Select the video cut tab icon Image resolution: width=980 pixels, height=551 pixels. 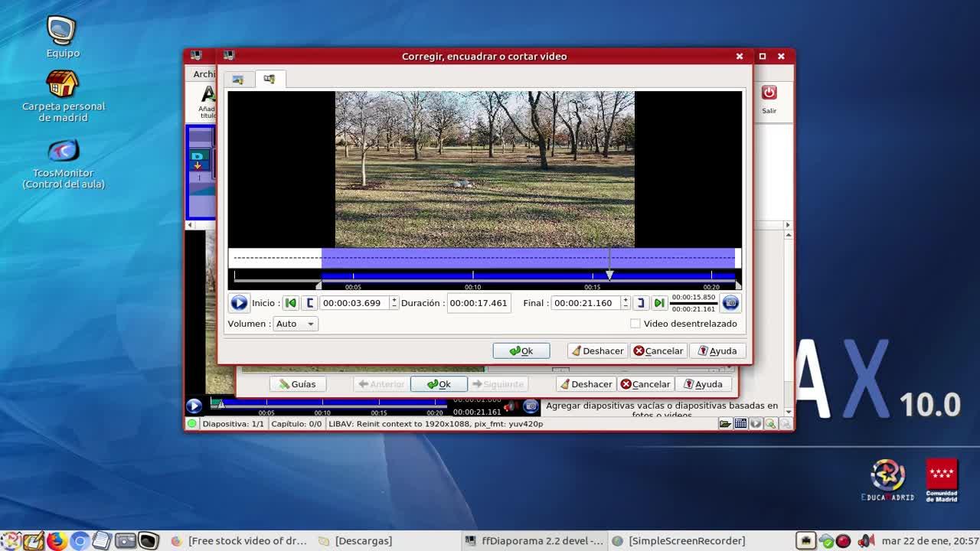click(269, 79)
